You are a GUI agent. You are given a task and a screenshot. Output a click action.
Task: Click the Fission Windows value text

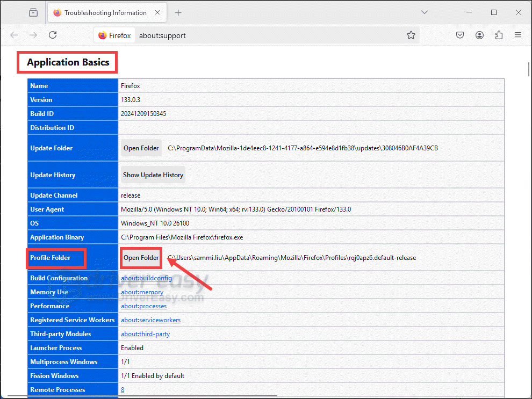tap(153, 376)
